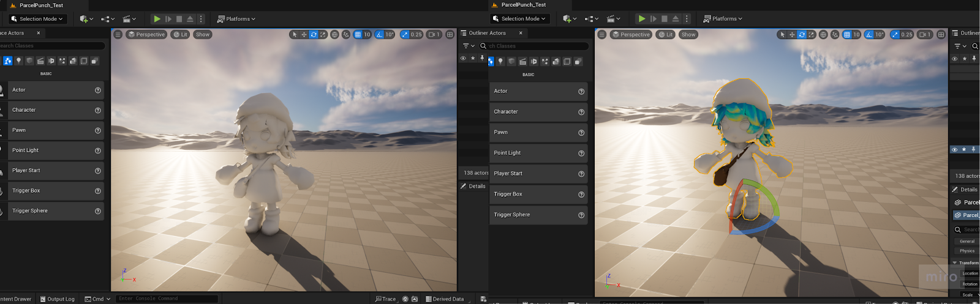Toggle rotation snapping in left viewport
This screenshot has height=304, width=980.
379,35
